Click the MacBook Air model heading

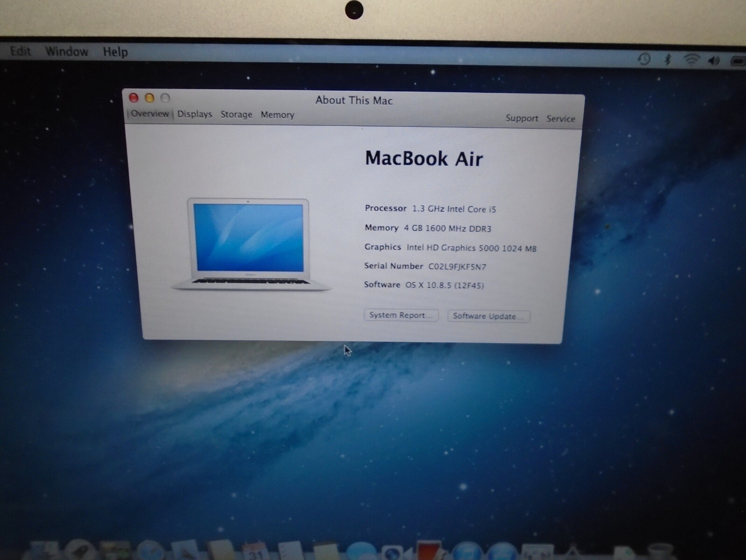tap(424, 159)
